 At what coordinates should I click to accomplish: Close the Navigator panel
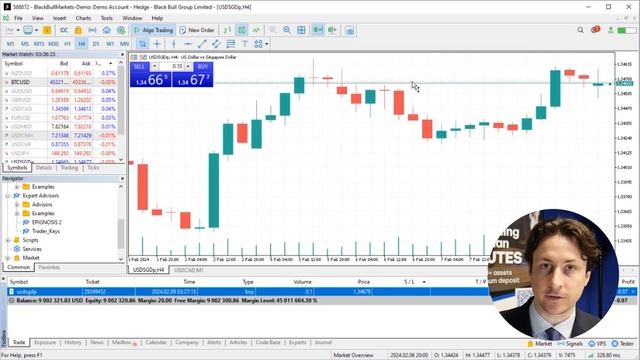coord(122,178)
